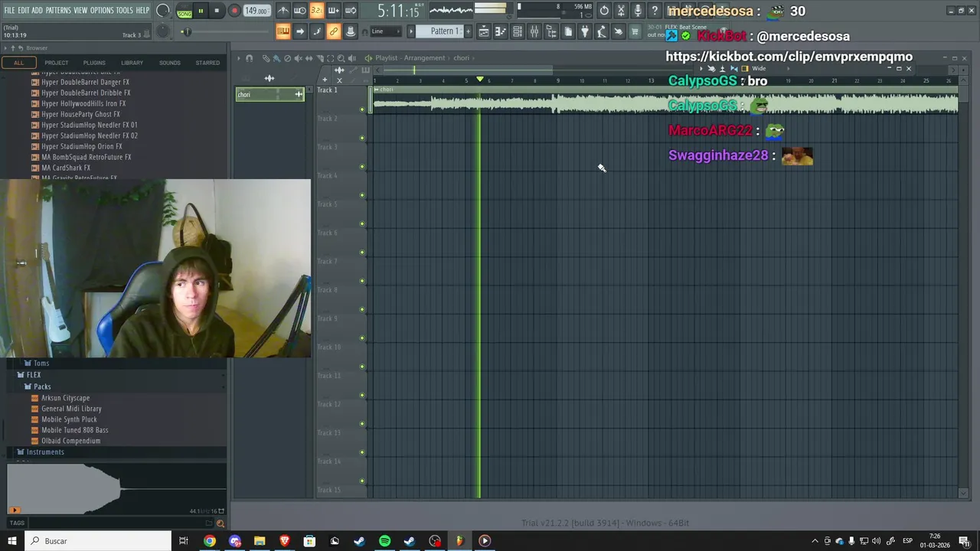Image resolution: width=980 pixels, height=551 pixels.
Task: Open the tempo tapper icon
Action: tap(602, 31)
